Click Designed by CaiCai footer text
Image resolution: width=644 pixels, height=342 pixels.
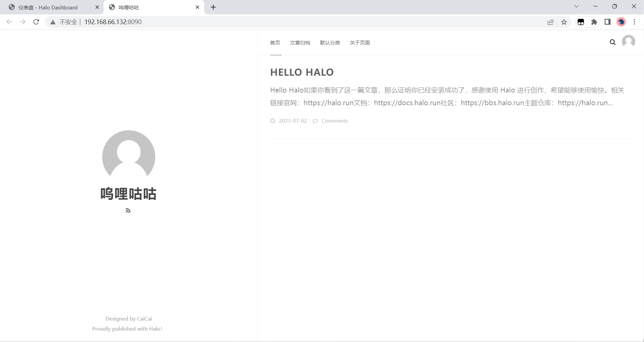tap(129, 319)
